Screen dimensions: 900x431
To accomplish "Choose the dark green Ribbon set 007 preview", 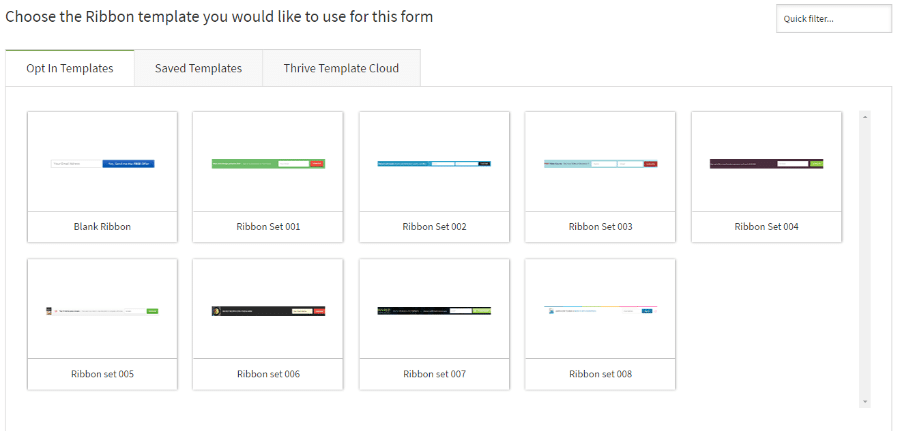I will (x=435, y=309).
